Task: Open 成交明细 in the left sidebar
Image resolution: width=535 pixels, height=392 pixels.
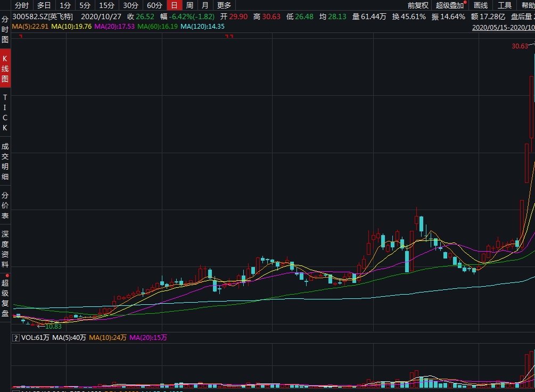Action: [x=5, y=161]
